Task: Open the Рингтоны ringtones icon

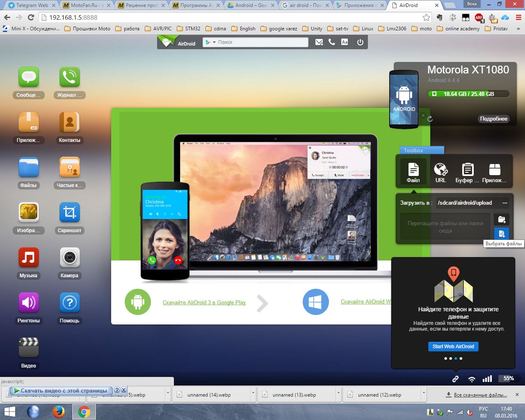Action: (29, 303)
